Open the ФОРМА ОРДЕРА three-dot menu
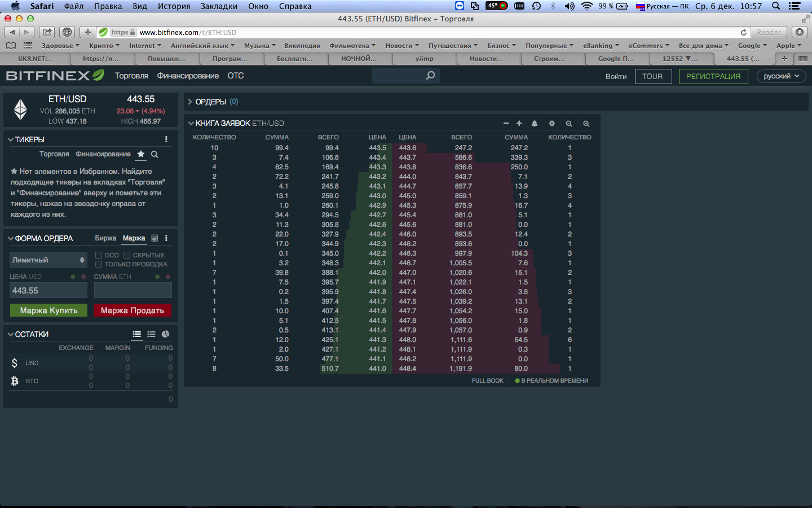This screenshot has height=508, width=812. coord(166,238)
